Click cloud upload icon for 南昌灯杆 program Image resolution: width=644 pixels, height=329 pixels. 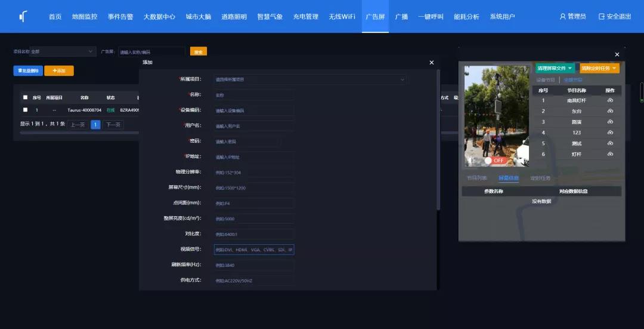pyautogui.click(x=609, y=100)
